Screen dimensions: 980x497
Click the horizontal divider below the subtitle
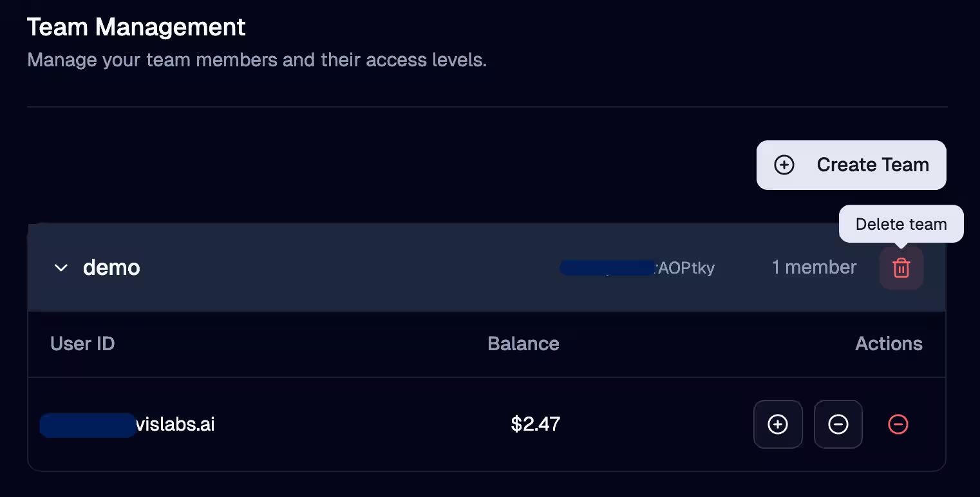pos(487,106)
